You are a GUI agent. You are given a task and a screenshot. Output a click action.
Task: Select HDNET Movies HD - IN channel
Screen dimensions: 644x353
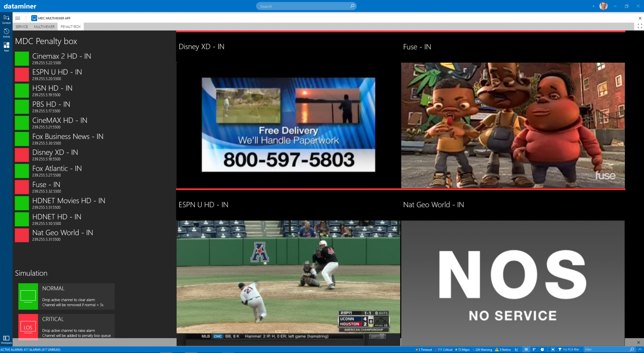(68, 203)
